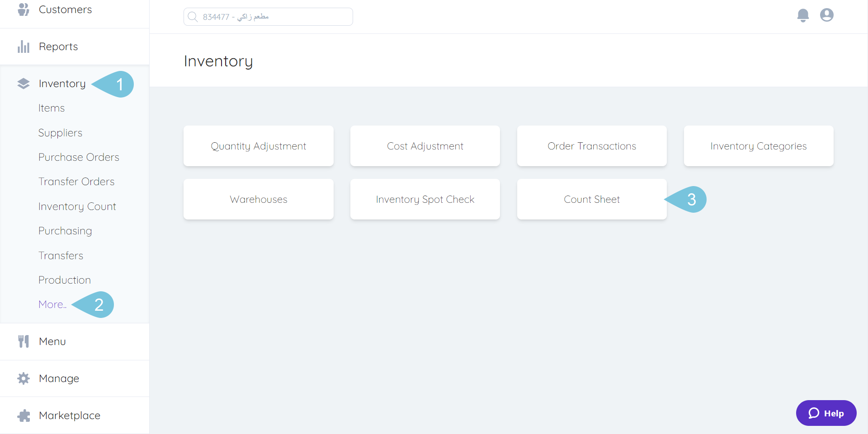868x434 pixels.
Task: Open the Purchase Orders submenu item
Action: tap(79, 157)
